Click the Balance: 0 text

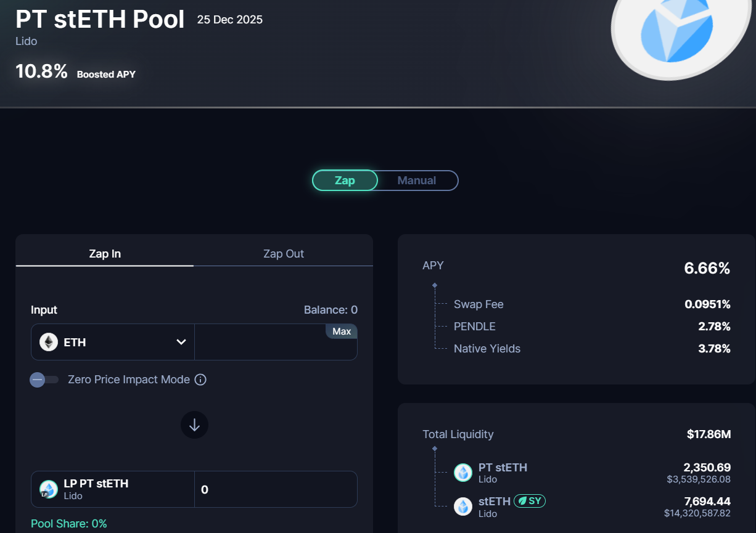tap(331, 310)
